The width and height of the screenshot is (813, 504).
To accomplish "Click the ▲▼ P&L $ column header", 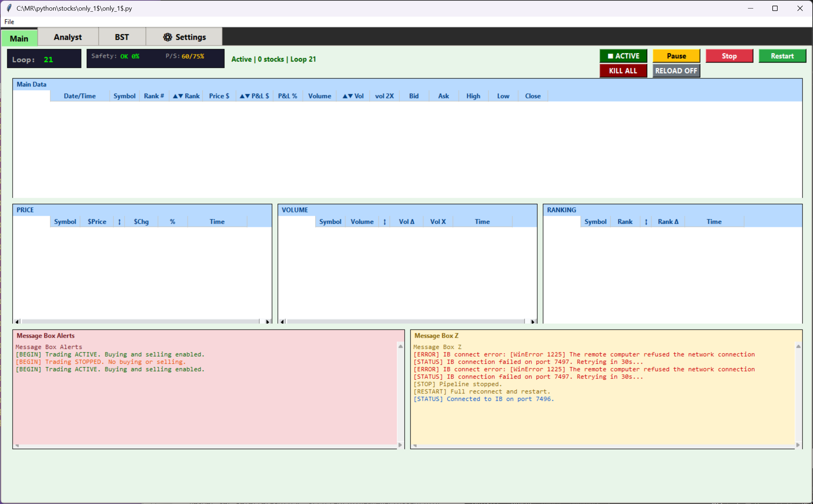I will [x=254, y=96].
